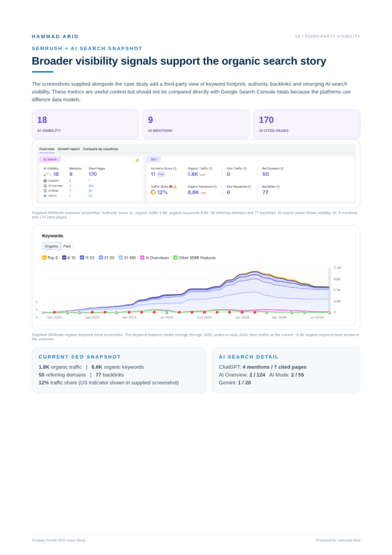Image resolution: width=392 pixels, height=555 pixels.
Task: Click the 170 AI CITED PAGES summary card
Action: (x=307, y=124)
